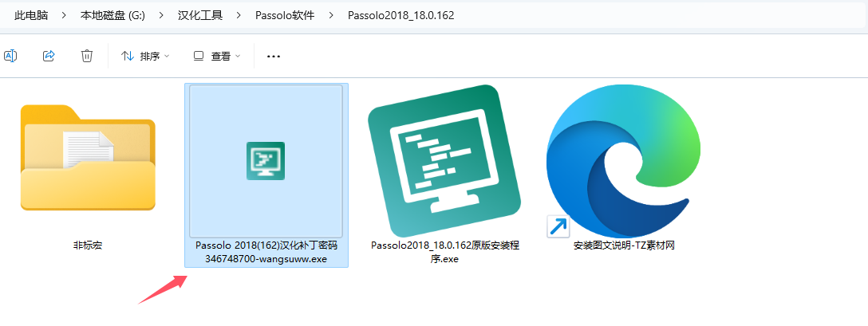Click Passolo2018_18.0.162 breadcrumb

coord(400,15)
